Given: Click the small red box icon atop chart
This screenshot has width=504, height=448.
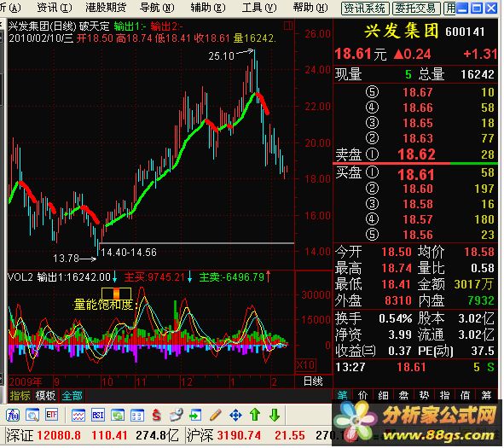Looking at the screenshot, I should 288,26.
